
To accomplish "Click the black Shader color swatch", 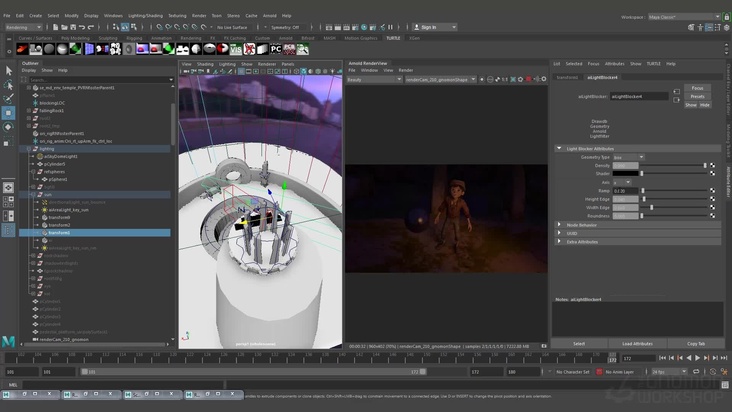I will point(625,174).
